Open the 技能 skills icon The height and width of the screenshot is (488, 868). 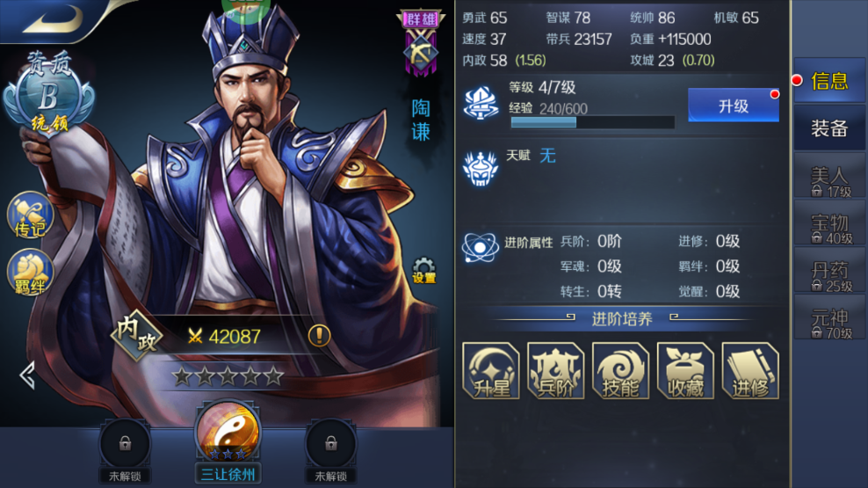(x=620, y=370)
